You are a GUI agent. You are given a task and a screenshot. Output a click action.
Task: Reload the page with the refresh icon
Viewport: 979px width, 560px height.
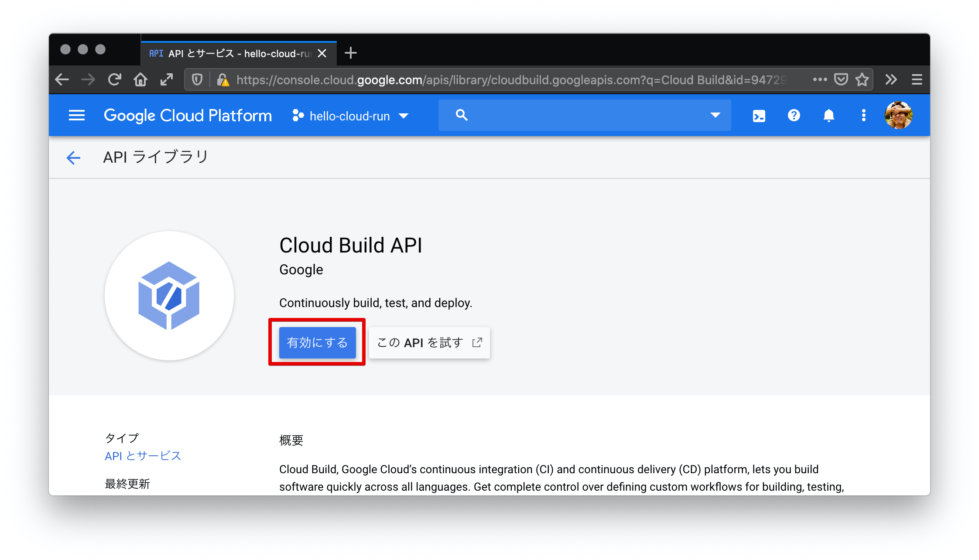pos(114,79)
